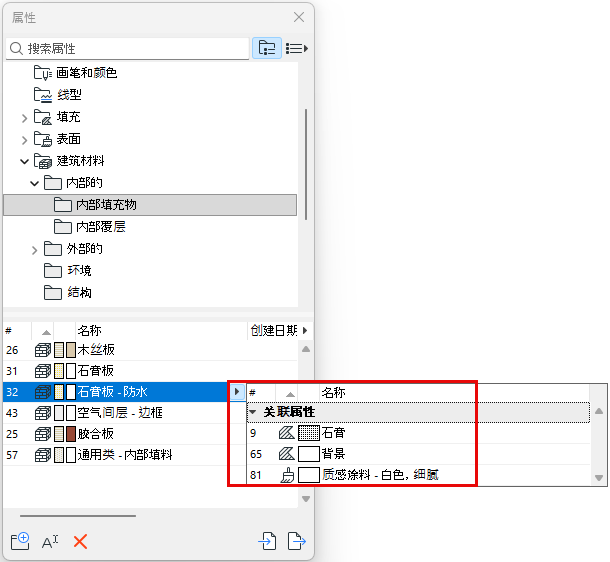The height and width of the screenshot is (562, 610).
Task: Click the rename attribute icon
Action: (x=50, y=541)
